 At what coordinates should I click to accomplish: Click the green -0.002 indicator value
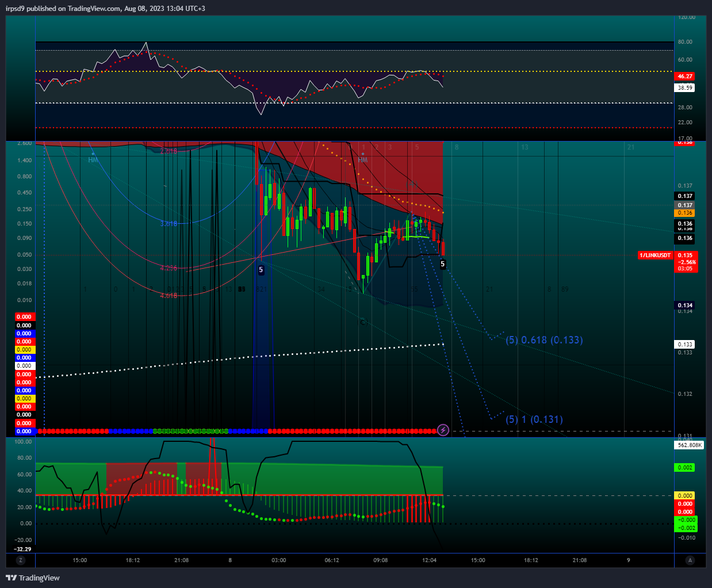click(x=686, y=528)
